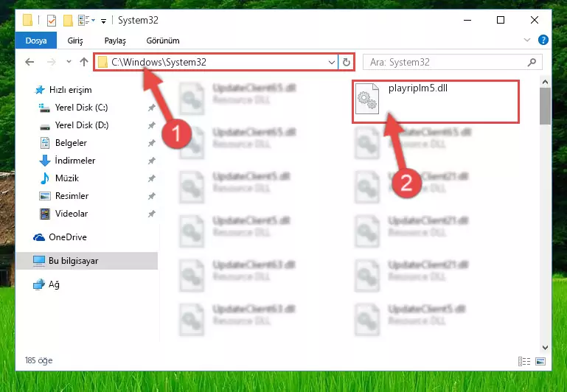The height and width of the screenshot is (392, 567).
Task: Click the Properties icon in quick access toolbar
Action: coord(52,20)
